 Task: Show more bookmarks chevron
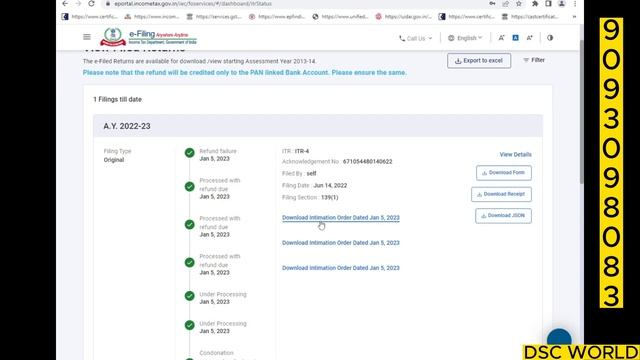pyautogui.click(x=574, y=17)
